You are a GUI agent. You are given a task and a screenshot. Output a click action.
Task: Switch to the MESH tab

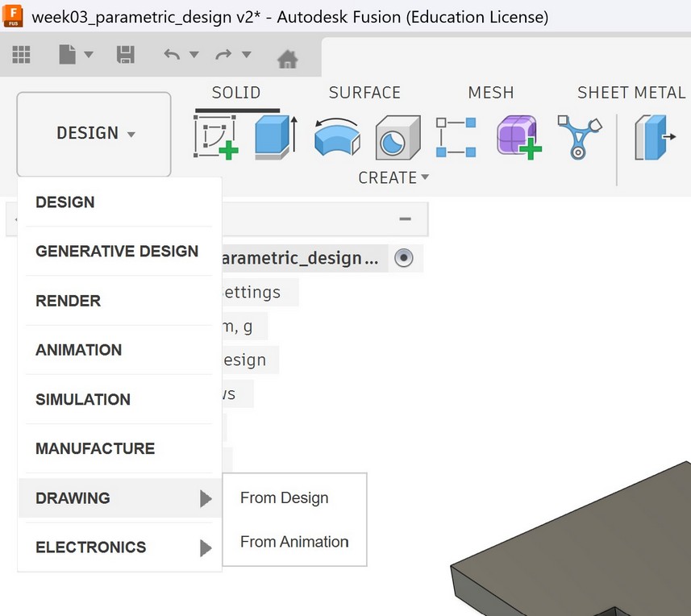tap(491, 93)
